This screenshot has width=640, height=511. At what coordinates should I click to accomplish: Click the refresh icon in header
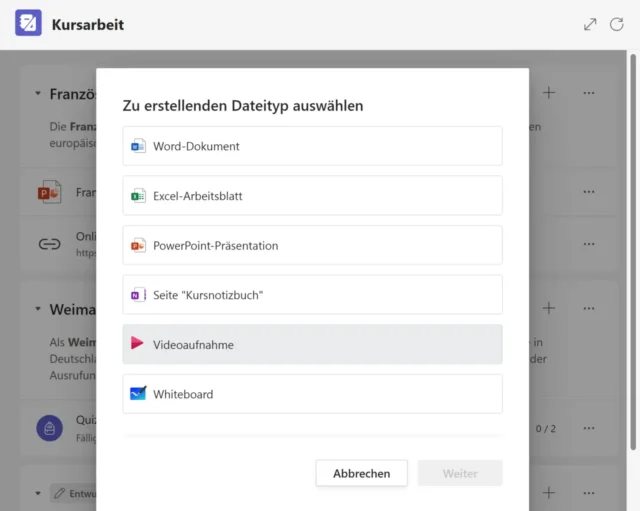click(616, 24)
